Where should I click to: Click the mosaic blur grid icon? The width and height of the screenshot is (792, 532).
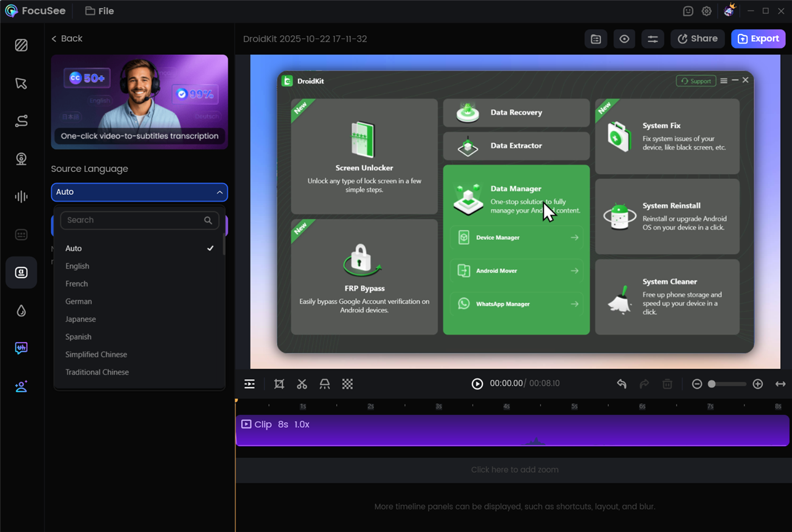(x=348, y=384)
